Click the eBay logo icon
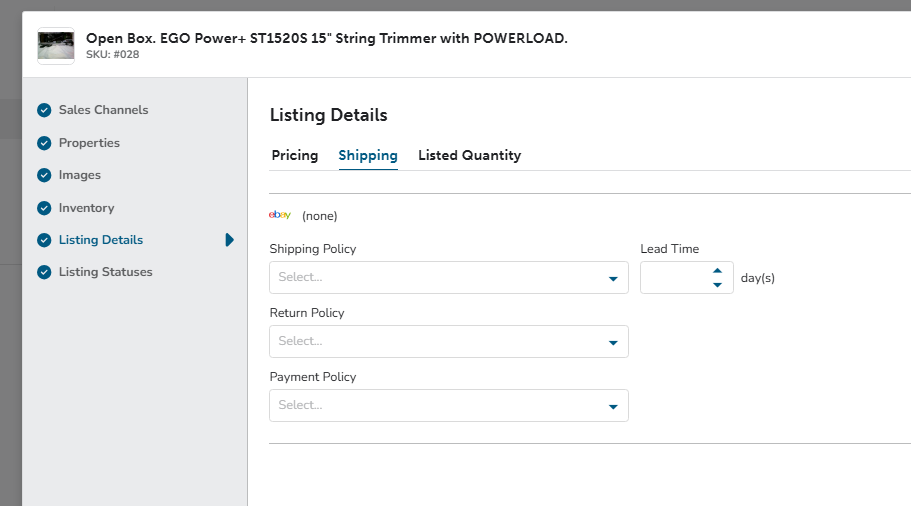Image resolution: width=911 pixels, height=506 pixels. pos(279,215)
